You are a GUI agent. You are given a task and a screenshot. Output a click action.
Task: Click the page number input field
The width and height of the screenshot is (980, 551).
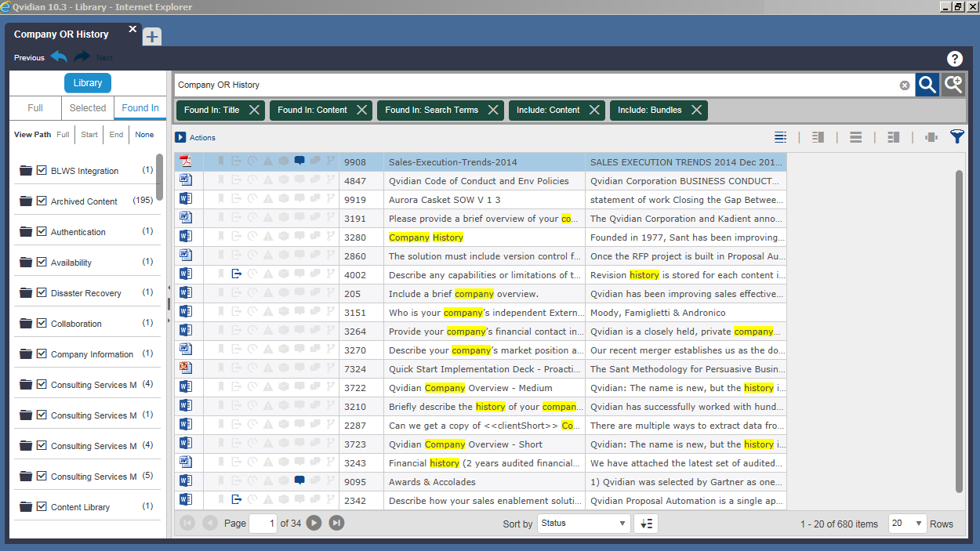pyautogui.click(x=263, y=524)
